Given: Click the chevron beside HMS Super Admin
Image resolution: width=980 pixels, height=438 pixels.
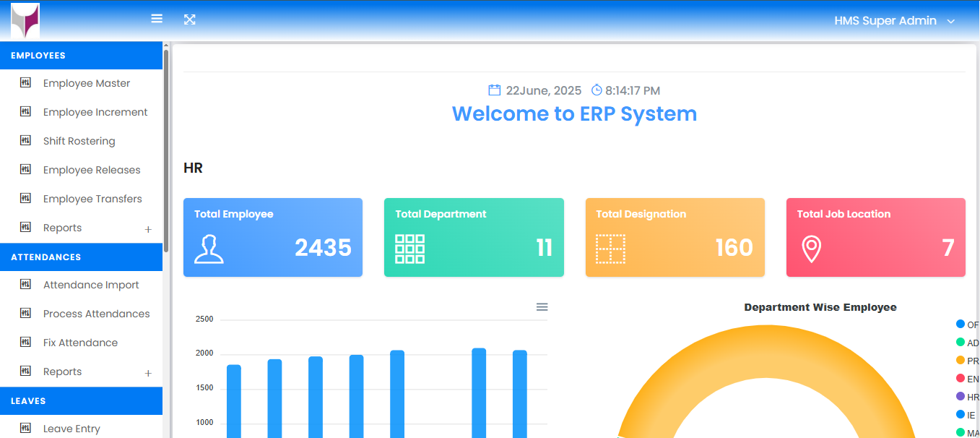Looking at the screenshot, I should (x=951, y=22).
